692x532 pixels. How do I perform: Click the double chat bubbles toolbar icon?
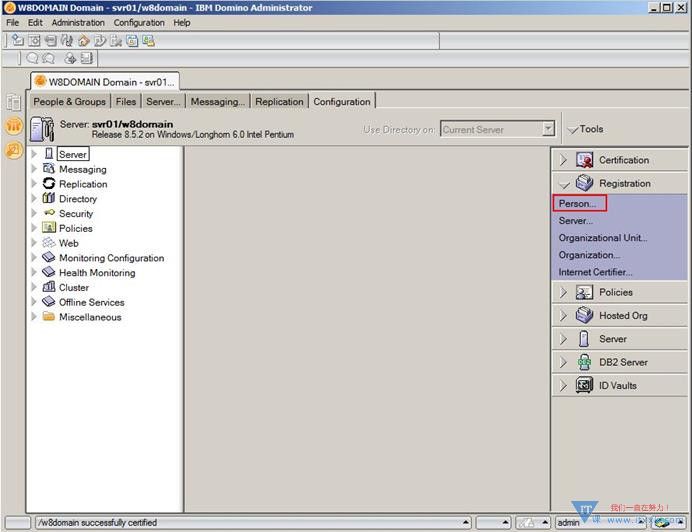(x=48, y=58)
